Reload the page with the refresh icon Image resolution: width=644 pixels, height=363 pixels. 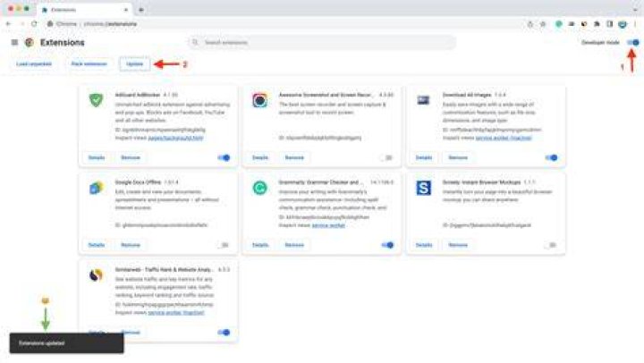[35, 24]
